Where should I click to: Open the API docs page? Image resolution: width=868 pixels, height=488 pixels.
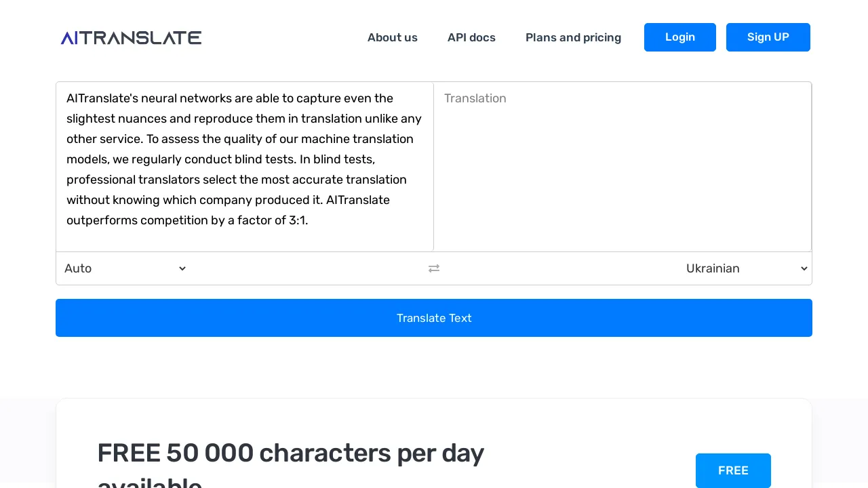[x=471, y=37]
